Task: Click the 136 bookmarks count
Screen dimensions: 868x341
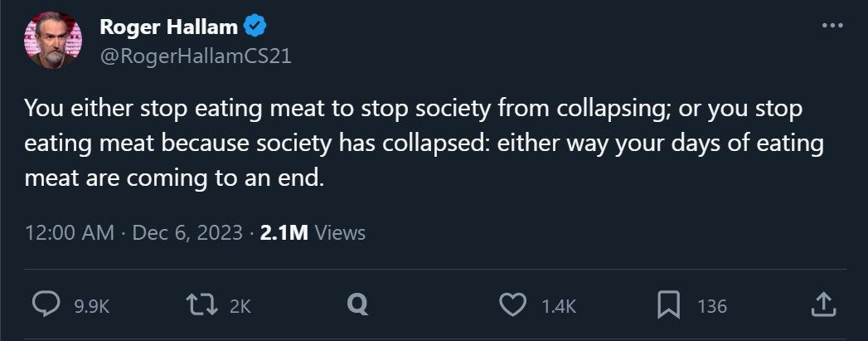Action: pyautogui.click(x=711, y=306)
